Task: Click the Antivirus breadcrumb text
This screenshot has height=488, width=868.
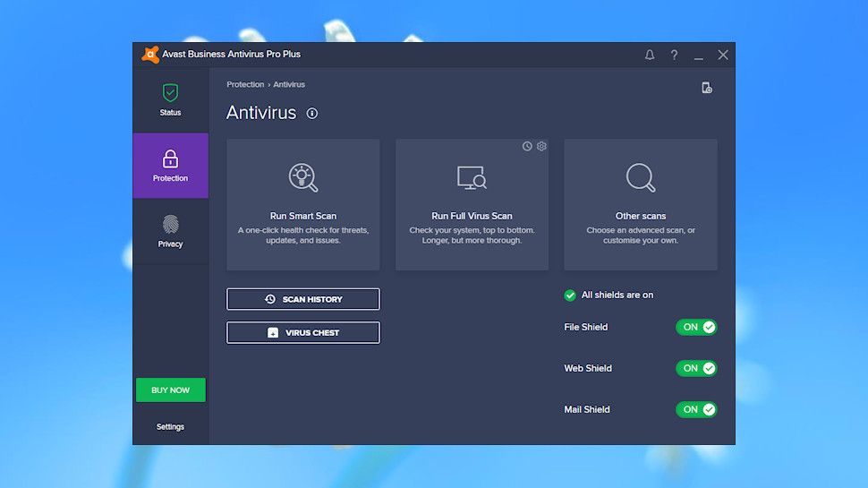Action: [289, 85]
